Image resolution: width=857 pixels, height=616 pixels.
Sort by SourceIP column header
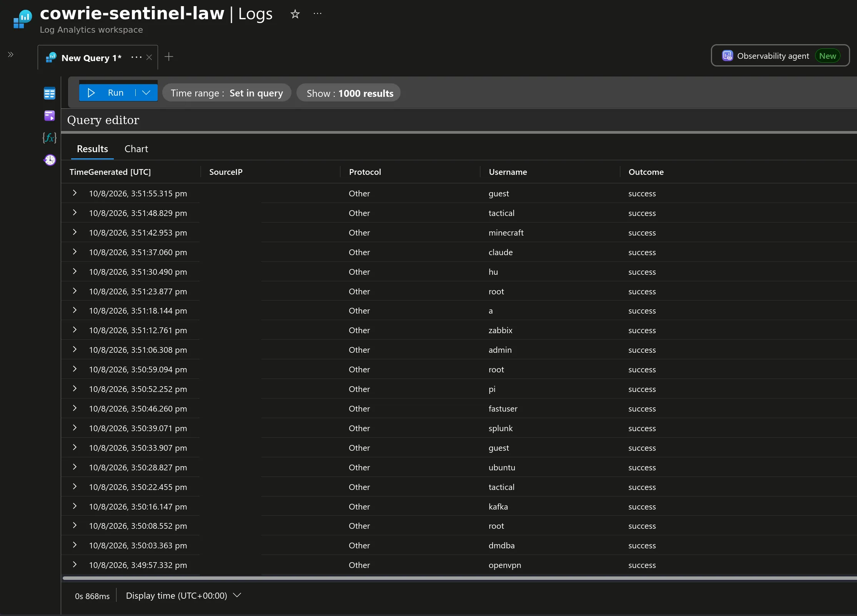[x=226, y=172]
